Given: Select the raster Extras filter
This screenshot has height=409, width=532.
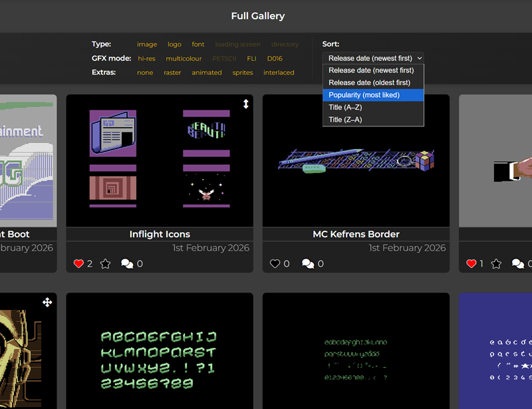Looking at the screenshot, I should click(172, 72).
